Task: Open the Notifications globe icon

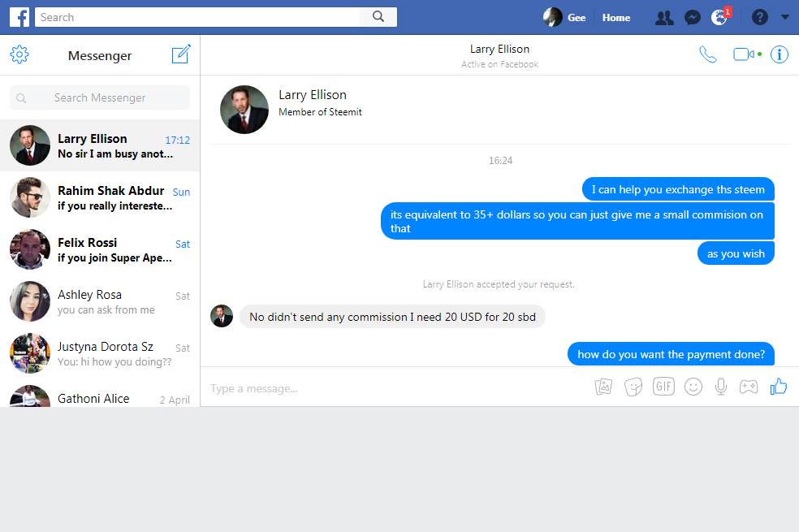Action: pos(720,17)
